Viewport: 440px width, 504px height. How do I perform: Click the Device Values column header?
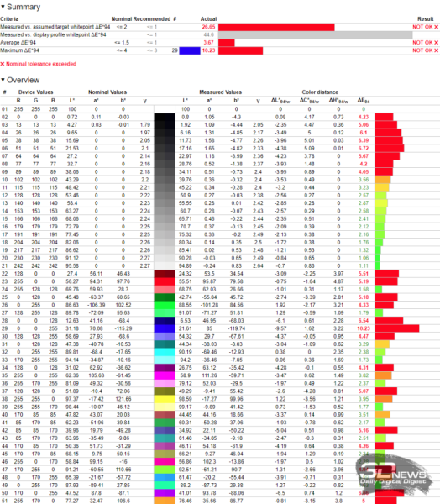35,92
